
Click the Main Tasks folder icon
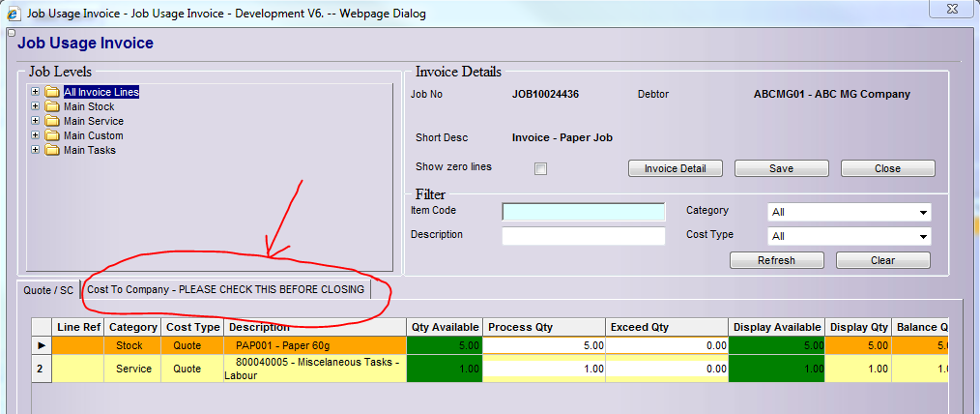52,150
